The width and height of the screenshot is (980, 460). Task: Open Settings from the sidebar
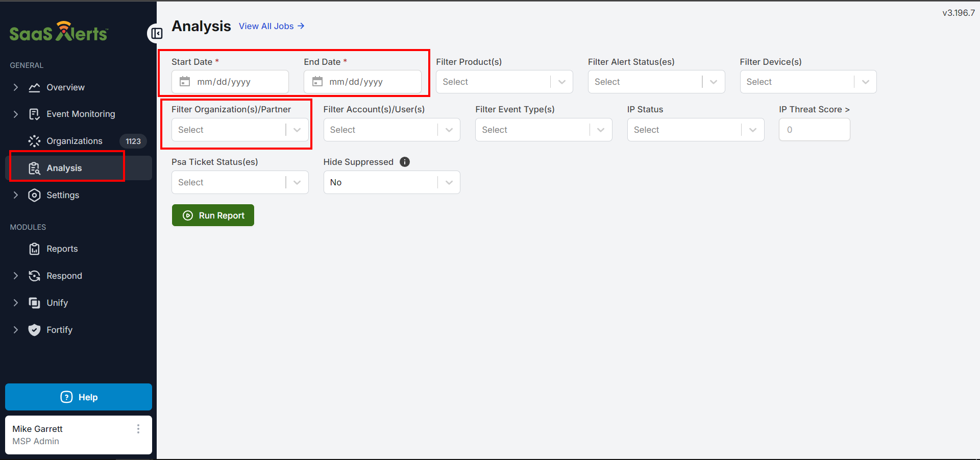coord(62,195)
